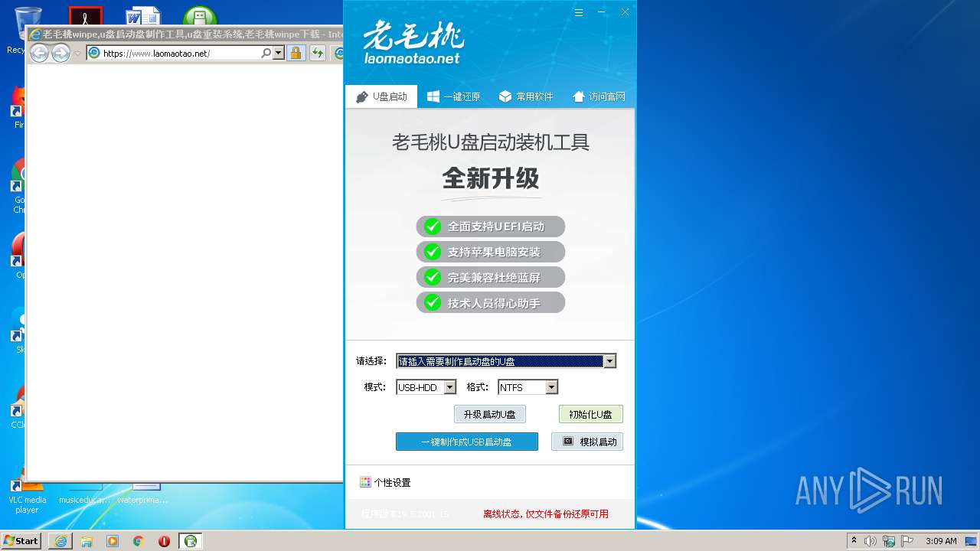Open the green USB tool desktop icon
Image resolution: width=980 pixels, height=551 pixels.
coord(200,17)
